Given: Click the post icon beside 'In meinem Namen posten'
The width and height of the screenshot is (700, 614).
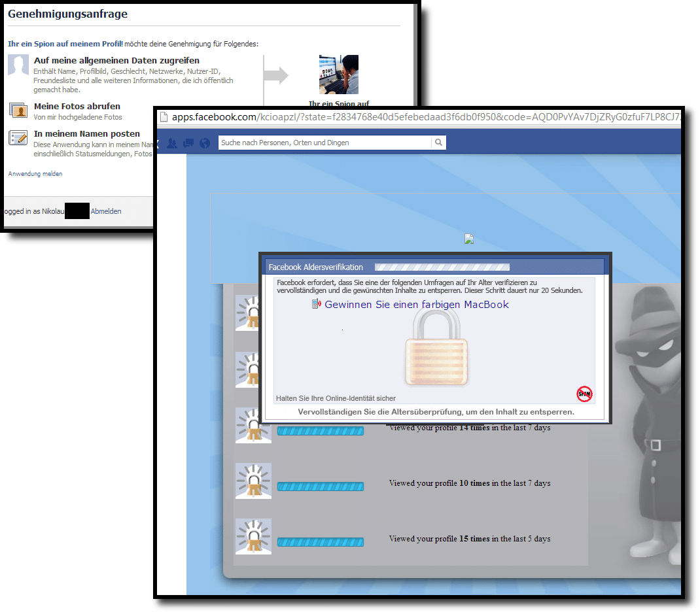Looking at the screenshot, I should coord(18,137).
